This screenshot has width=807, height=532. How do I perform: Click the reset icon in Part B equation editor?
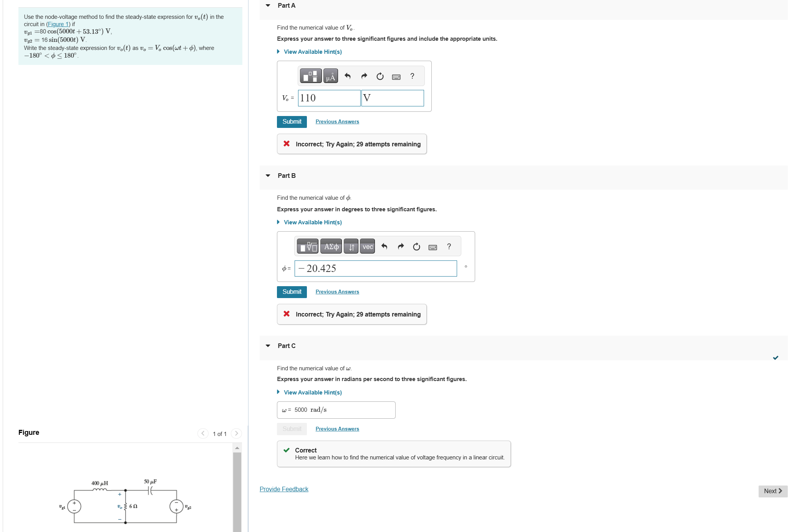[x=416, y=246]
